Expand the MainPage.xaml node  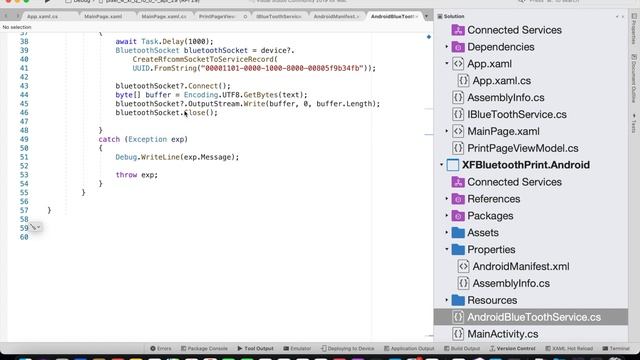coord(447,131)
